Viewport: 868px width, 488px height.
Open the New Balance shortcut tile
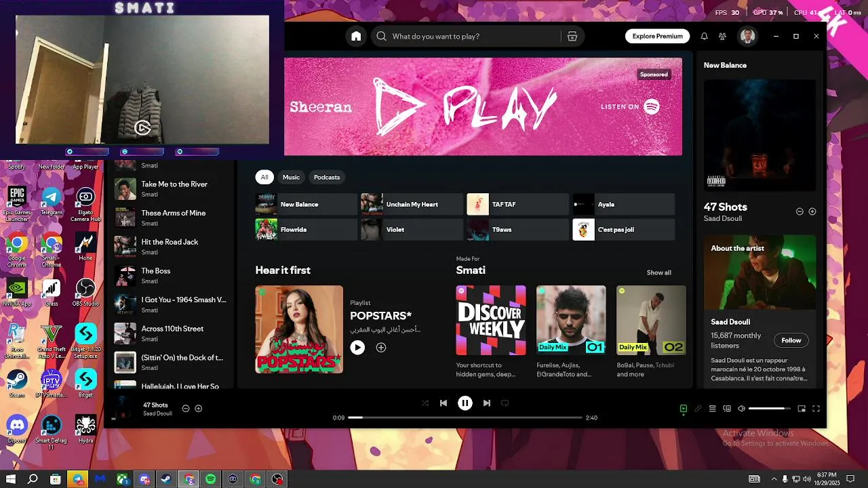tap(306, 204)
